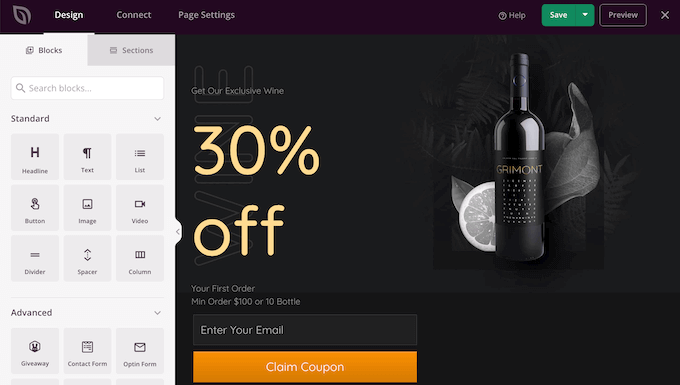The image size is (680, 385).
Task: Choose the Spacer block
Action: pos(87,258)
